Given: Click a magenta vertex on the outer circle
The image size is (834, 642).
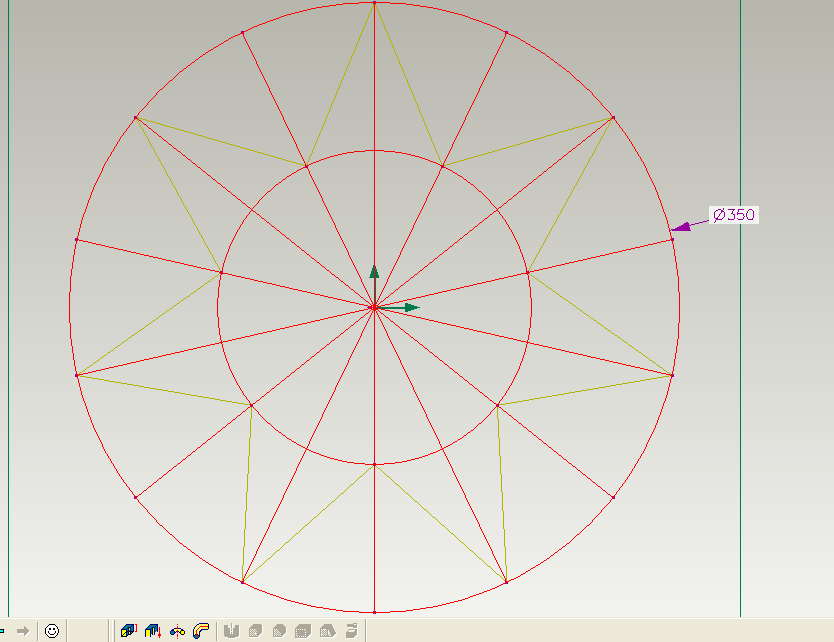Looking at the screenshot, I should [x=133, y=118].
